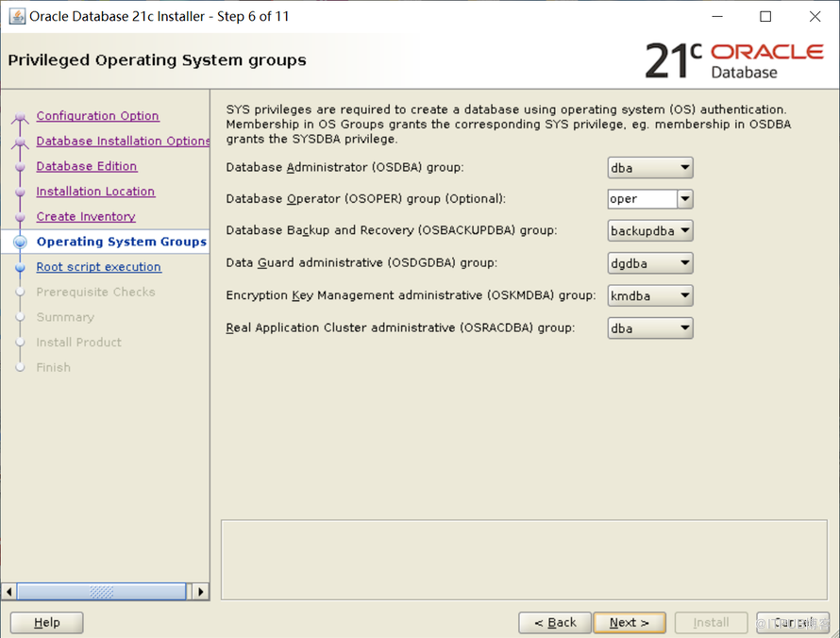Click the Root script execution step bullet icon
This screenshot has width=840, height=638.
pyautogui.click(x=20, y=267)
